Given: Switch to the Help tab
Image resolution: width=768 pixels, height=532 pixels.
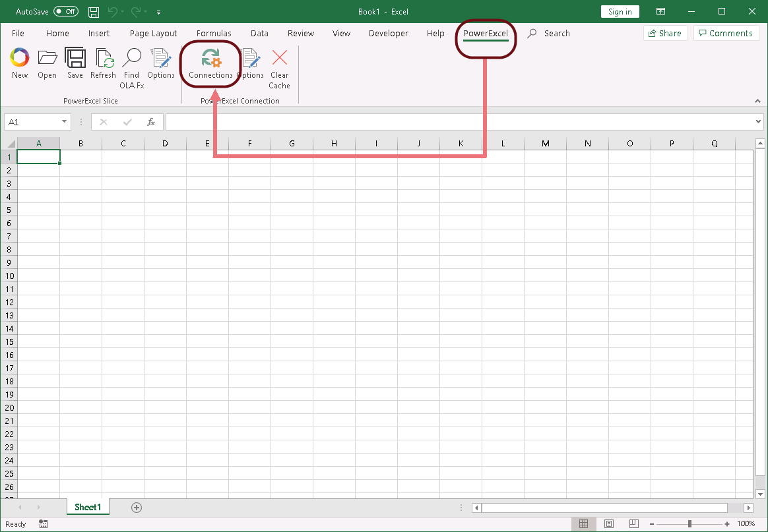Looking at the screenshot, I should pyautogui.click(x=435, y=33).
